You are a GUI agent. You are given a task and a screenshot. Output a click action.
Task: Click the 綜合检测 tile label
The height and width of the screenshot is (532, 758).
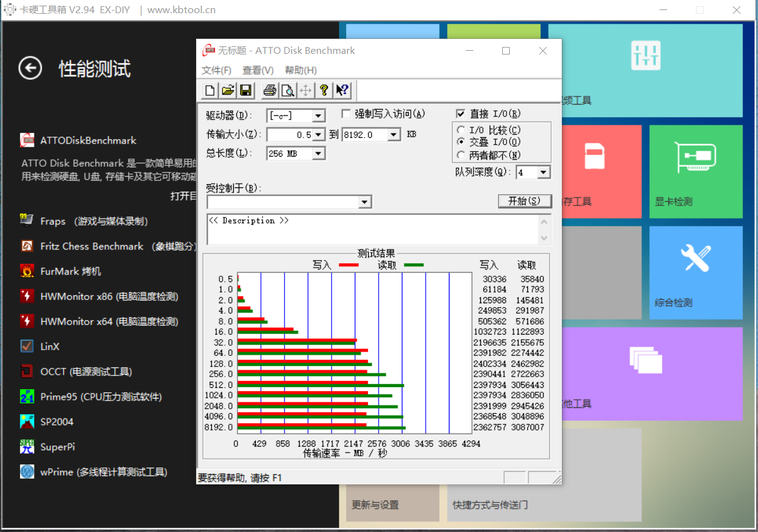point(673,303)
